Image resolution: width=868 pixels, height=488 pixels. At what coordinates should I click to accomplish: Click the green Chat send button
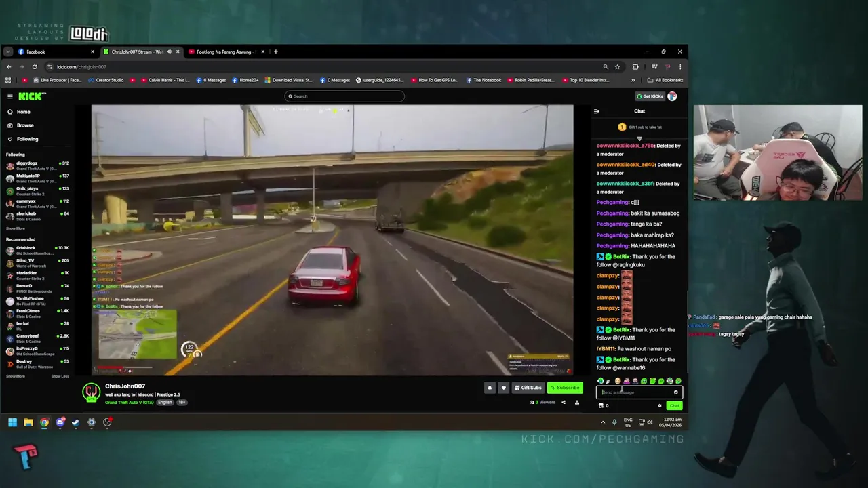[x=674, y=405]
